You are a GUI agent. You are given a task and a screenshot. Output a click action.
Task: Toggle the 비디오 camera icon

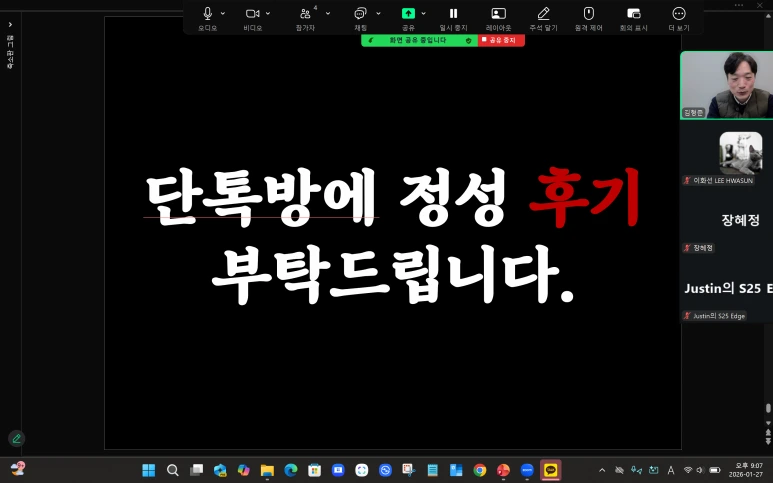click(252, 13)
